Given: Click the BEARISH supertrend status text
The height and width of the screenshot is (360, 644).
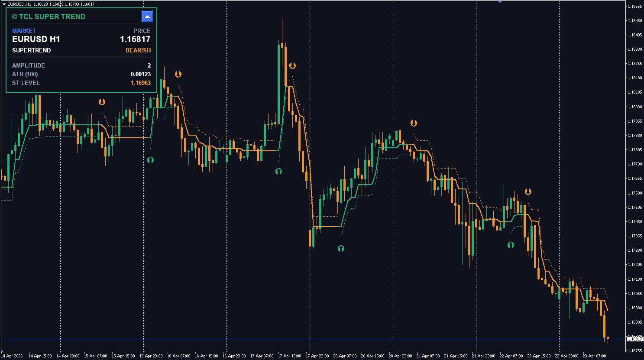Looking at the screenshot, I should [138, 50].
